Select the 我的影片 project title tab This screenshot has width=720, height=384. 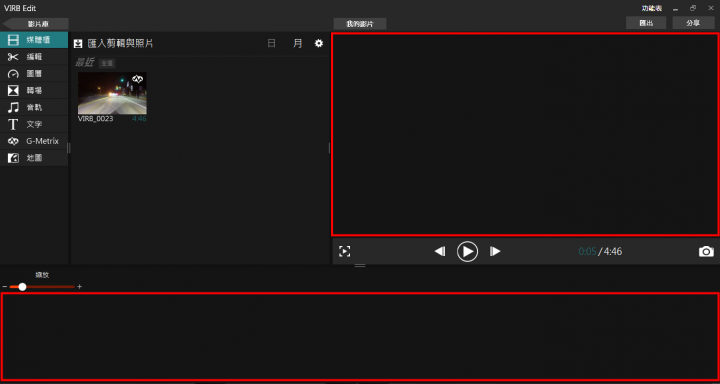(360, 24)
